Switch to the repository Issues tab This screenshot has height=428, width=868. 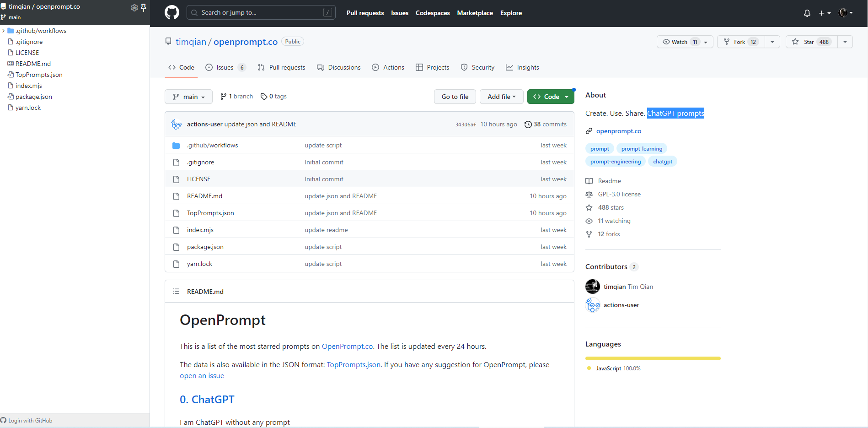[226, 67]
